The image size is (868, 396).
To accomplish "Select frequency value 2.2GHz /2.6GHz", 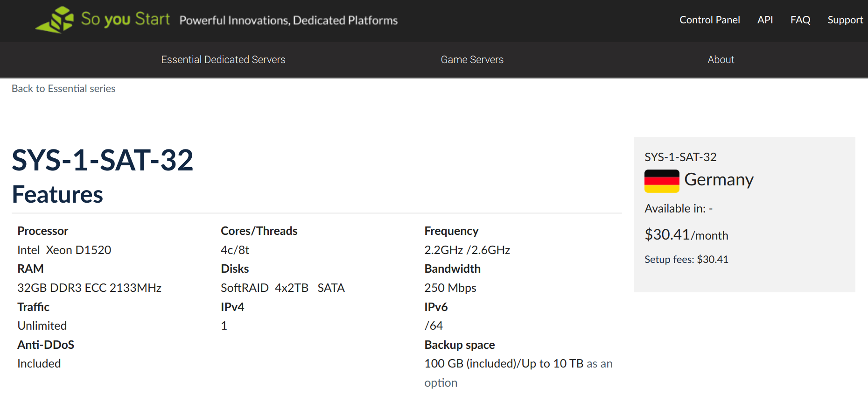I will click(x=467, y=250).
